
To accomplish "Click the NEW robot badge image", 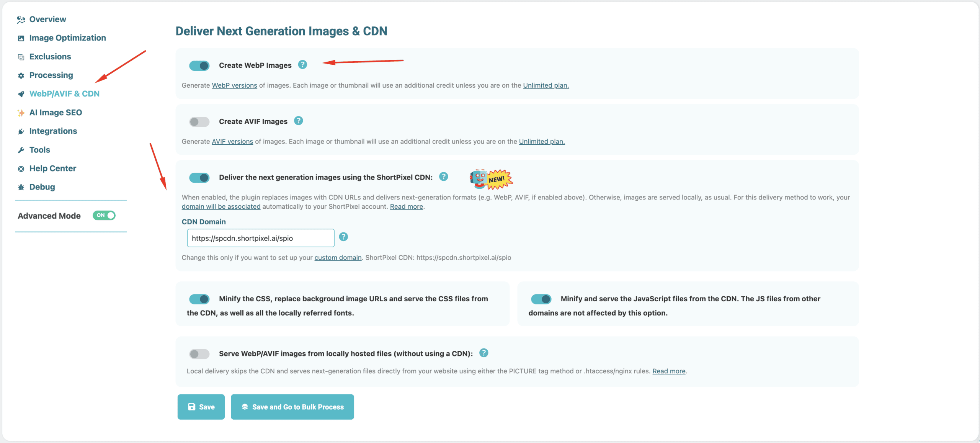I will [491, 179].
